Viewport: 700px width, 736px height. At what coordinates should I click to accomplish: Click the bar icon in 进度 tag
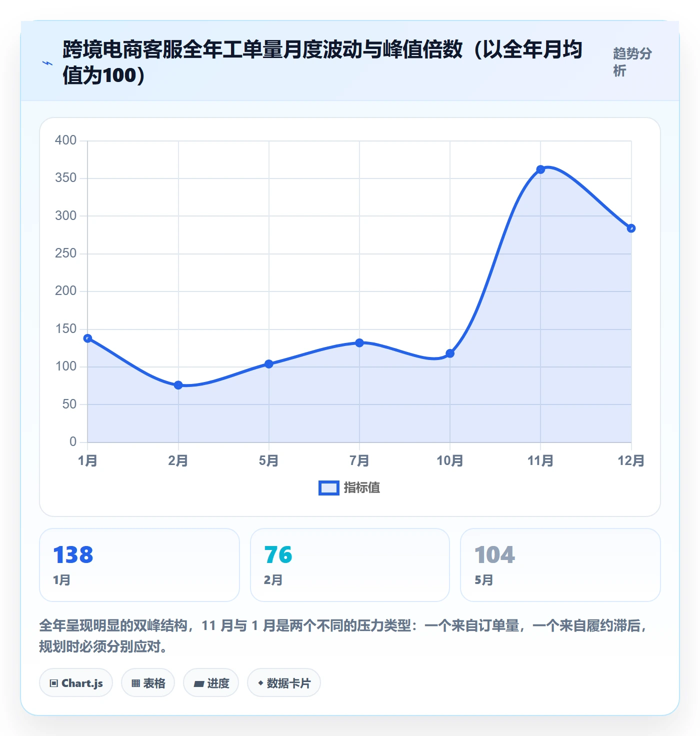click(x=199, y=684)
